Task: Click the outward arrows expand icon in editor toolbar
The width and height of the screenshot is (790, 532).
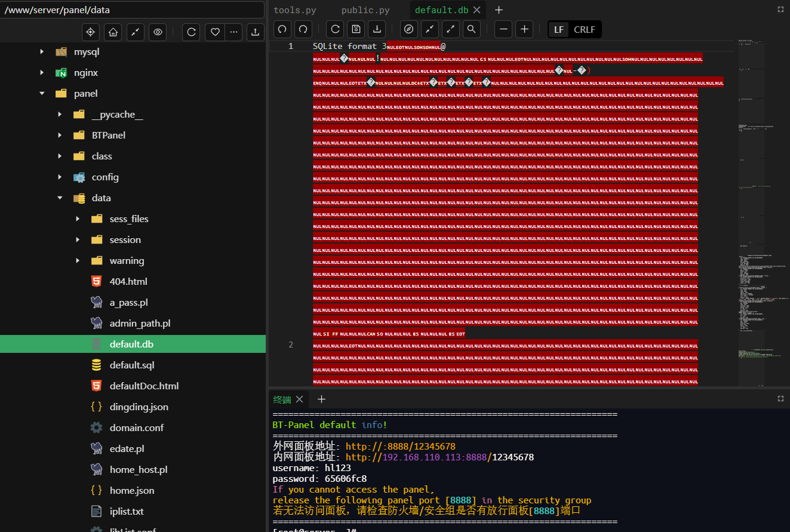Action: (451, 29)
